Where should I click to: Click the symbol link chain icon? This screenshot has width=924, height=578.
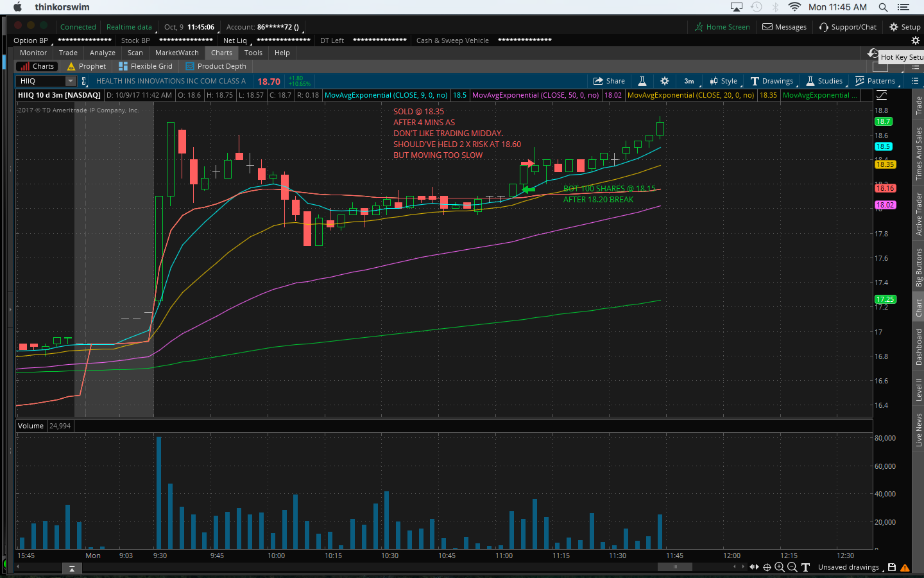coord(83,81)
